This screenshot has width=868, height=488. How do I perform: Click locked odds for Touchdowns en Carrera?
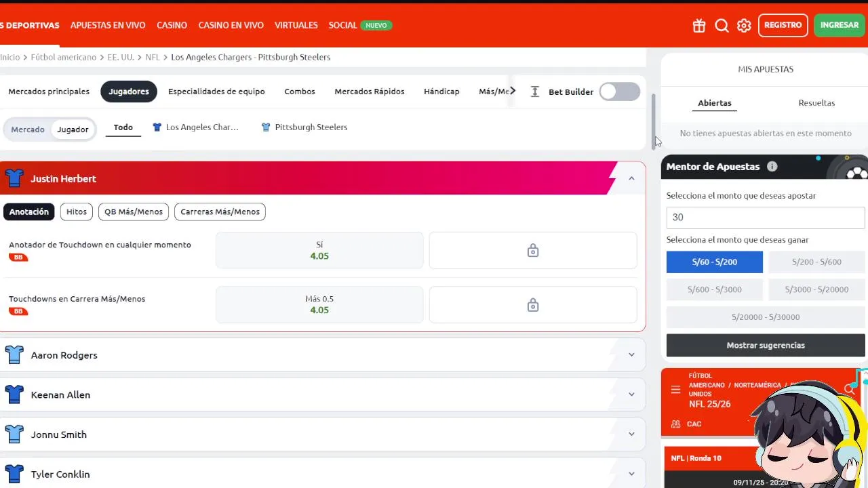(533, 304)
